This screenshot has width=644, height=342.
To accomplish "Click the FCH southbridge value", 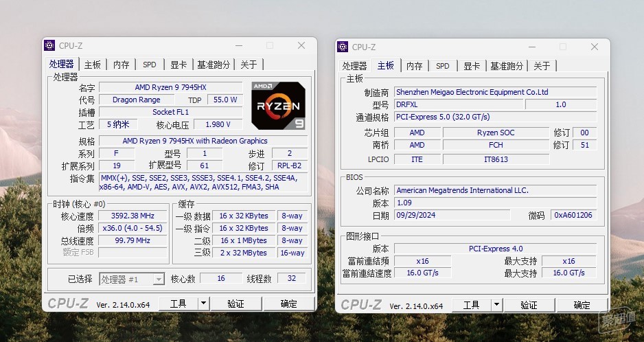I will pyautogui.click(x=496, y=145).
